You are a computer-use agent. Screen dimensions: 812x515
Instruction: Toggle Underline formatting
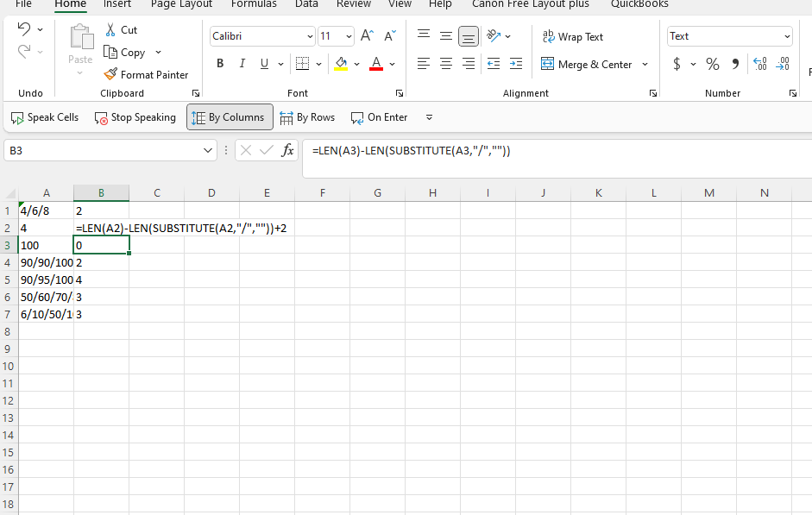[264, 63]
